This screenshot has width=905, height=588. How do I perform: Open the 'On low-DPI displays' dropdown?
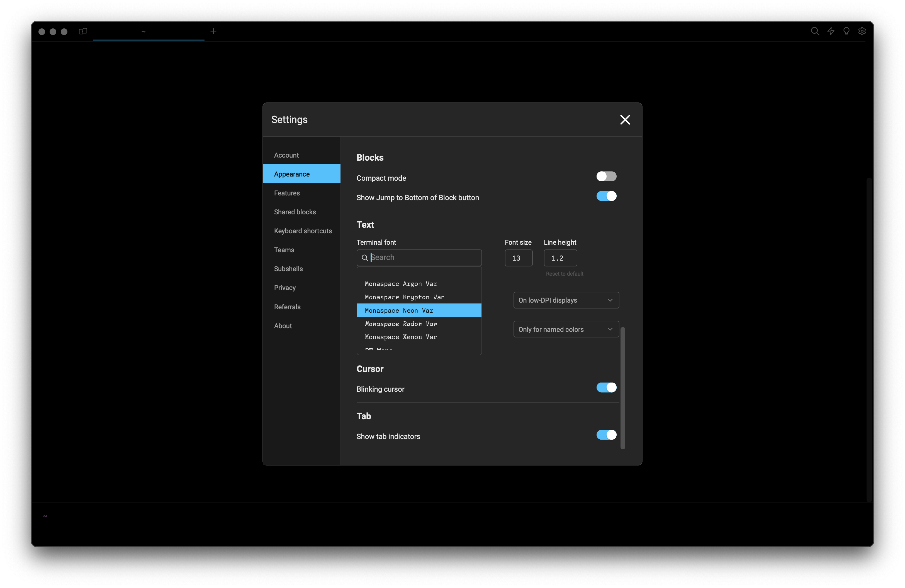tap(566, 300)
